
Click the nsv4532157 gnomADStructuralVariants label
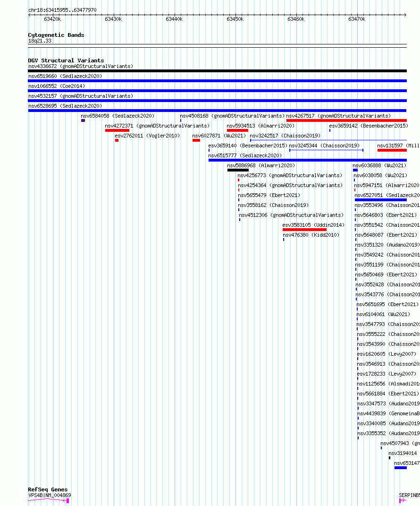(81, 96)
